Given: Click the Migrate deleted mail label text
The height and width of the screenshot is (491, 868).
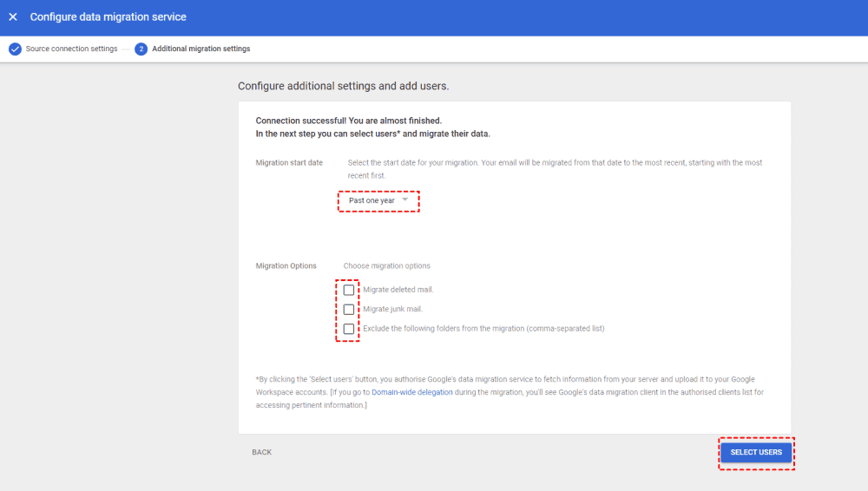Looking at the screenshot, I should pyautogui.click(x=398, y=290).
